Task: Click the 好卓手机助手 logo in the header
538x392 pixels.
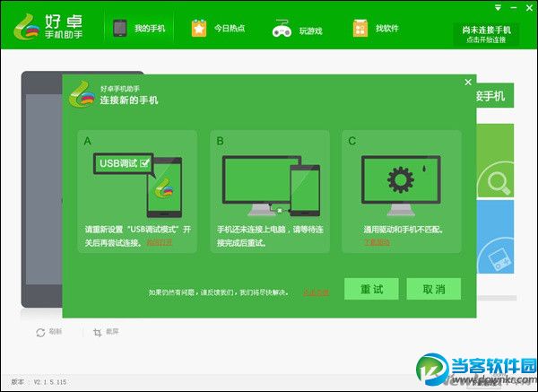Action: click(x=48, y=26)
